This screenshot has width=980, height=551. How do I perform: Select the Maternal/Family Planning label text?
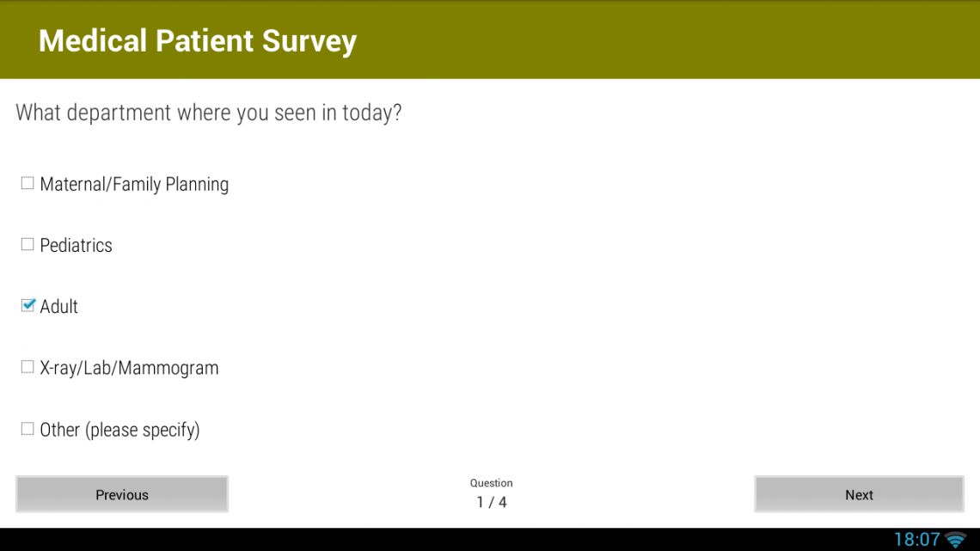(134, 184)
